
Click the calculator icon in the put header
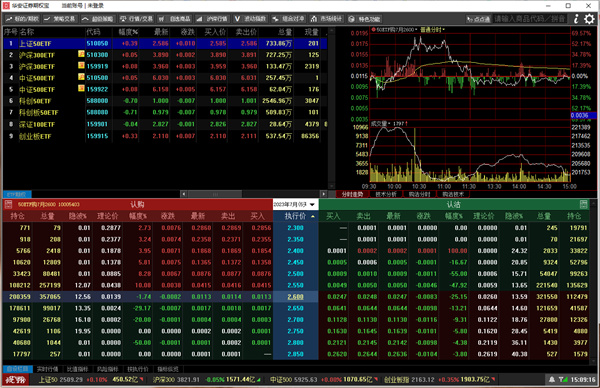584,204
